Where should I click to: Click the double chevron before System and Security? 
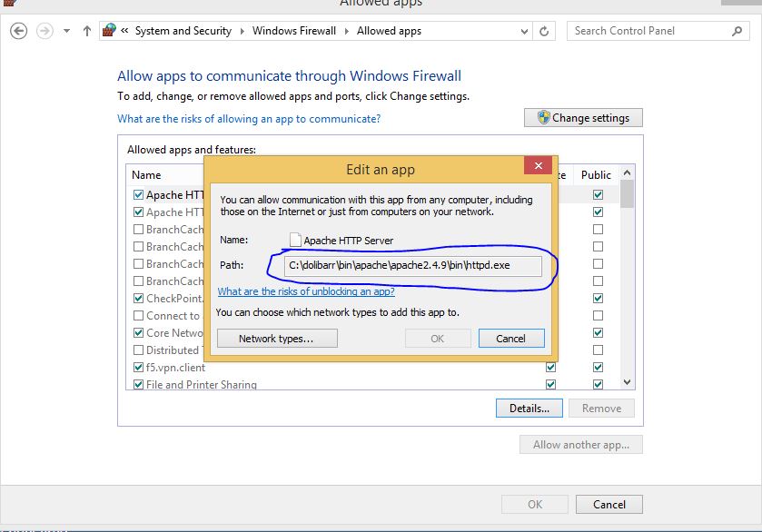(125, 31)
